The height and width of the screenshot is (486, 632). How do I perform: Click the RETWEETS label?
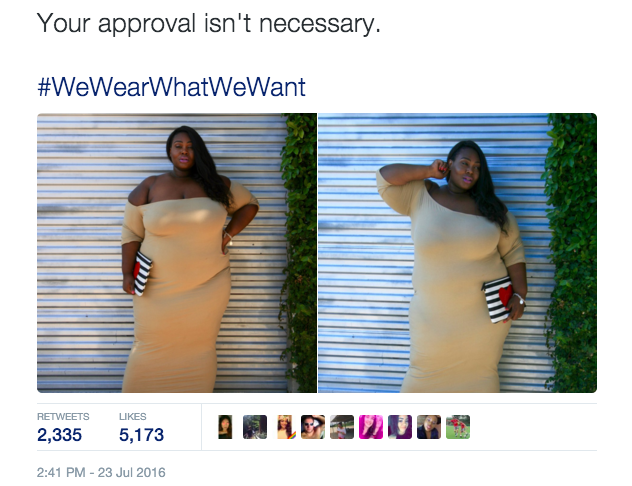coord(63,416)
